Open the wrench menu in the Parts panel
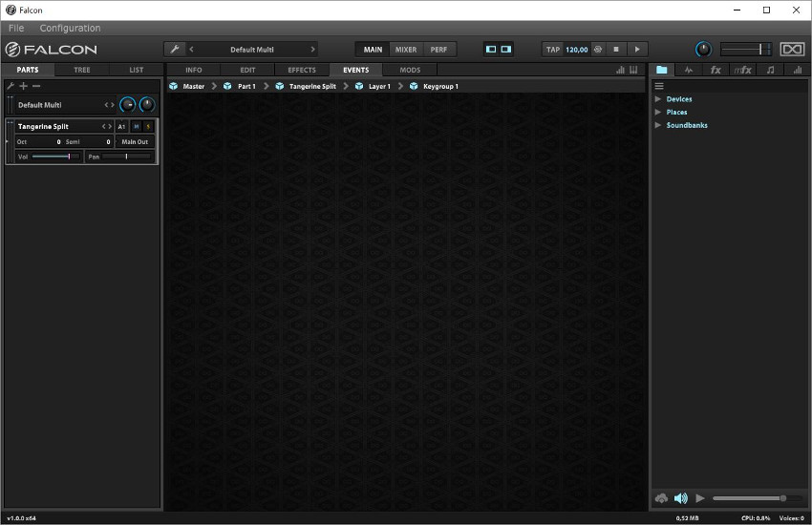The width and height of the screenshot is (812, 525). click(10, 86)
